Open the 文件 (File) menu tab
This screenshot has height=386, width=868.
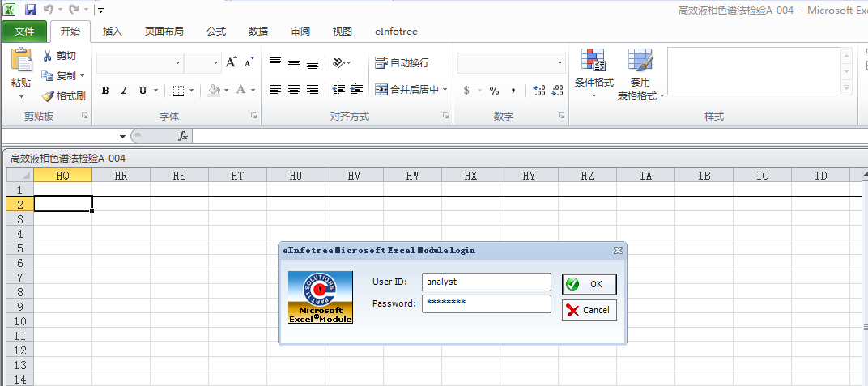point(24,32)
